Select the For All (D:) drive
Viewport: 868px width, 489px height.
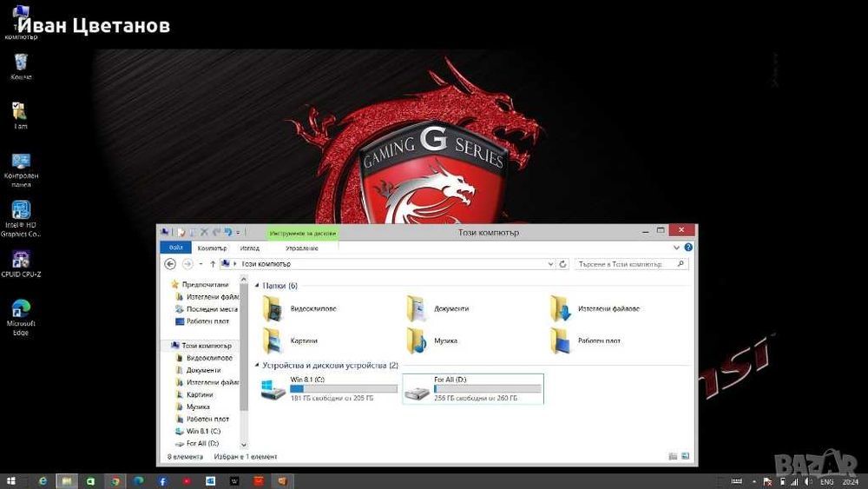[x=473, y=388]
